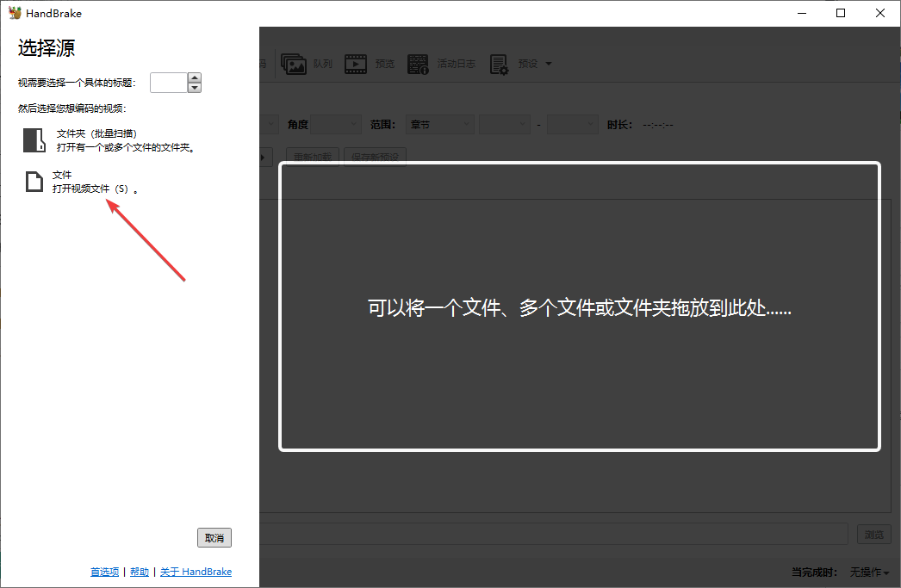Open the 章节 range type dropdown
The image size is (901, 588).
(x=439, y=124)
